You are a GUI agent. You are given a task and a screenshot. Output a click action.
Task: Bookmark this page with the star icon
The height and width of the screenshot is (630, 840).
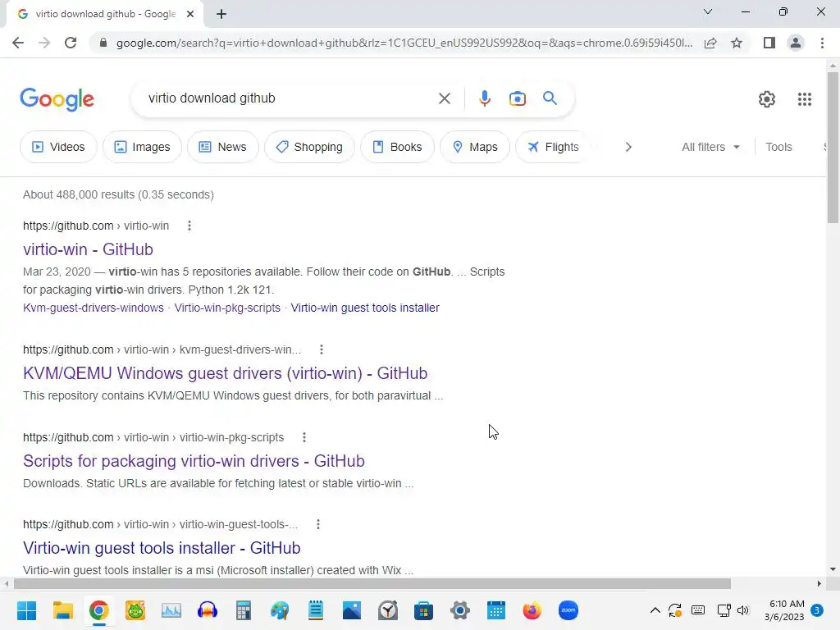click(737, 43)
